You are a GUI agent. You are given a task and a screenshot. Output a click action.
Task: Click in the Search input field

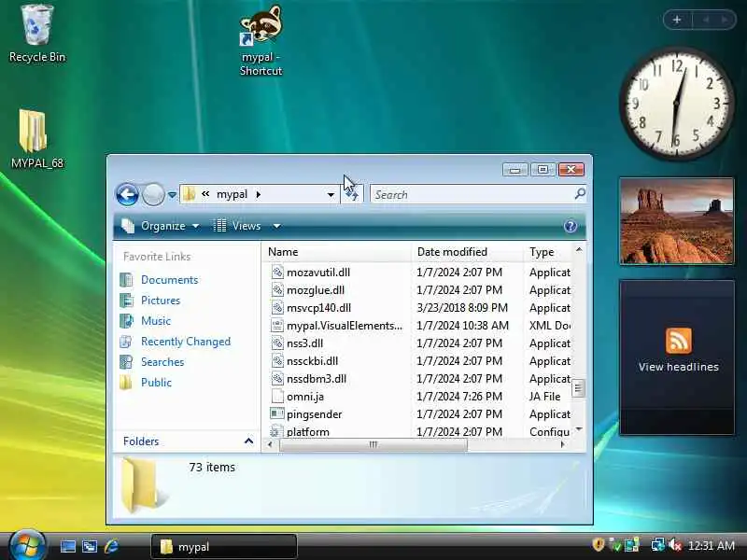coord(472,194)
